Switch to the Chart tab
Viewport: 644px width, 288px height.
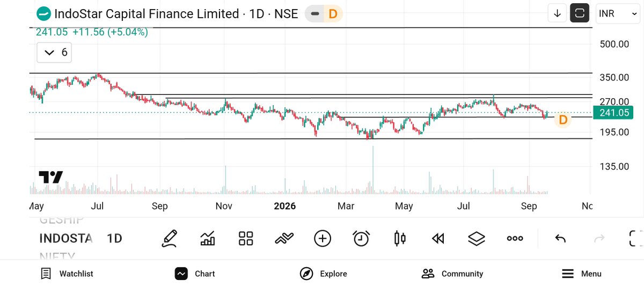pyautogui.click(x=194, y=274)
